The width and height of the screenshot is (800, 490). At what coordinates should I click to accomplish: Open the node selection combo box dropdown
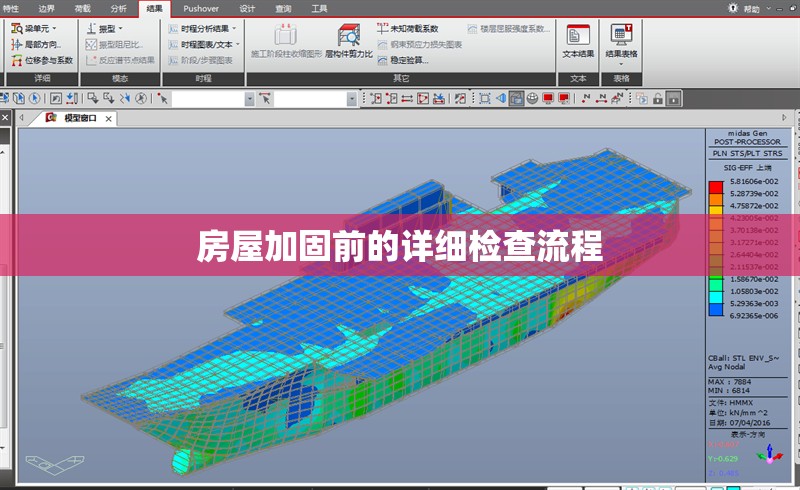pyautogui.click(x=249, y=98)
